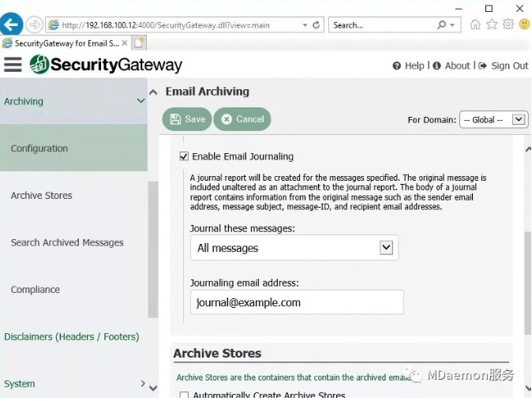The height and width of the screenshot is (401, 532).
Task: Click the smiley feedback icon
Action: pyautogui.click(x=525, y=24)
